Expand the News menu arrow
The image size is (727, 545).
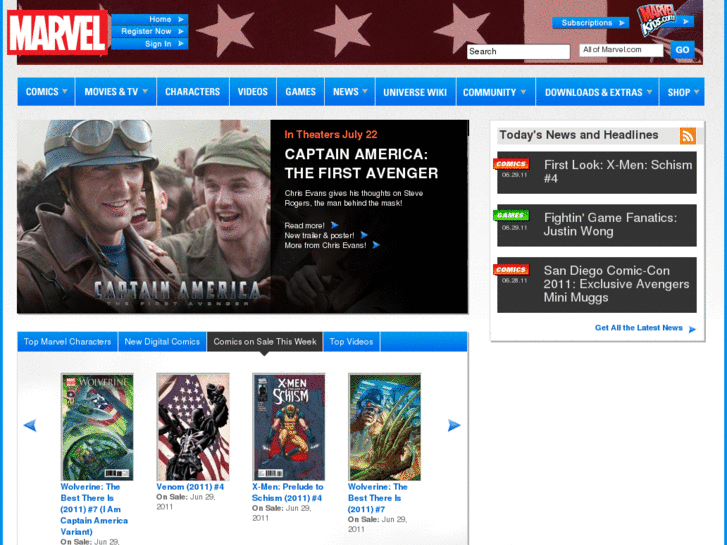tap(365, 91)
